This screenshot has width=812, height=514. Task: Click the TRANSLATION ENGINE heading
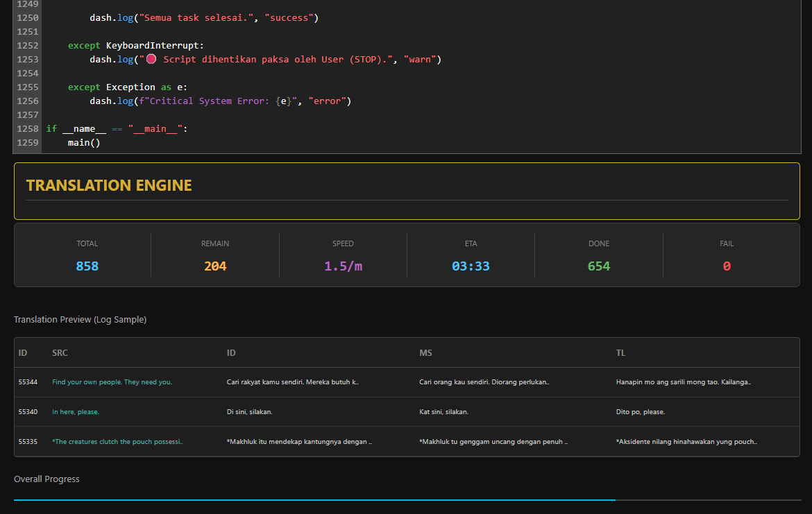109,185
